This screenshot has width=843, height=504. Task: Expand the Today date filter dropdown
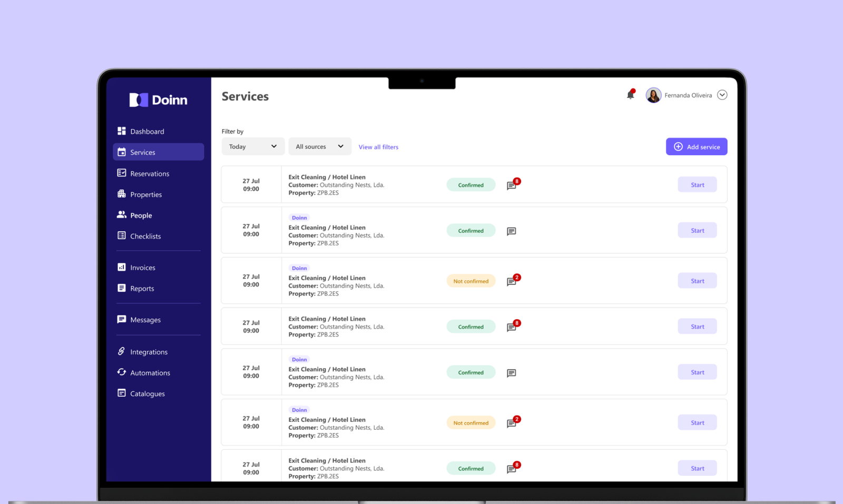click(253, 146)
